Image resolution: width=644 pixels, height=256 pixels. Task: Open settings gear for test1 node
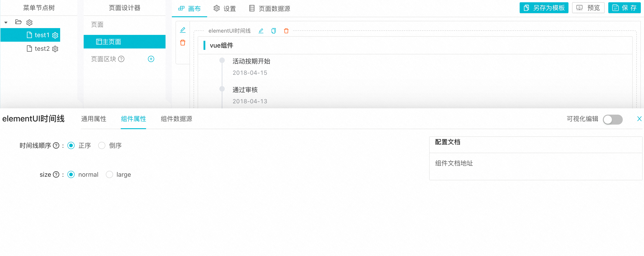tap(55, 35)
